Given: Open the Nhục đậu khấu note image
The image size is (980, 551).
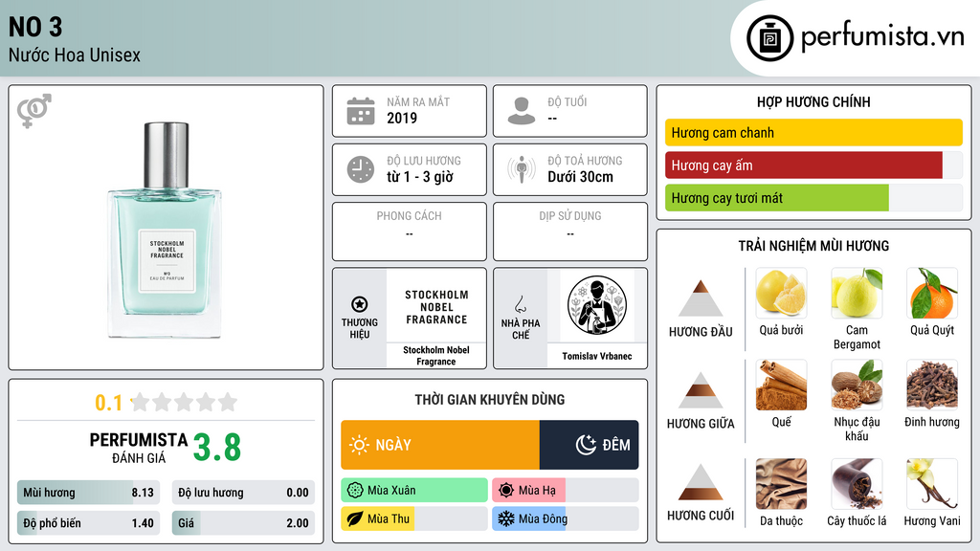Looking at the screenshot, I should [857, 385].
